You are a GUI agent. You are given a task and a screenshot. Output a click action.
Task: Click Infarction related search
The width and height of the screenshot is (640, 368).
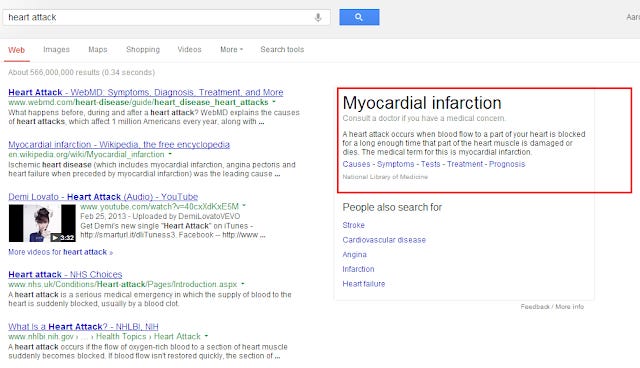pos(358,269)
